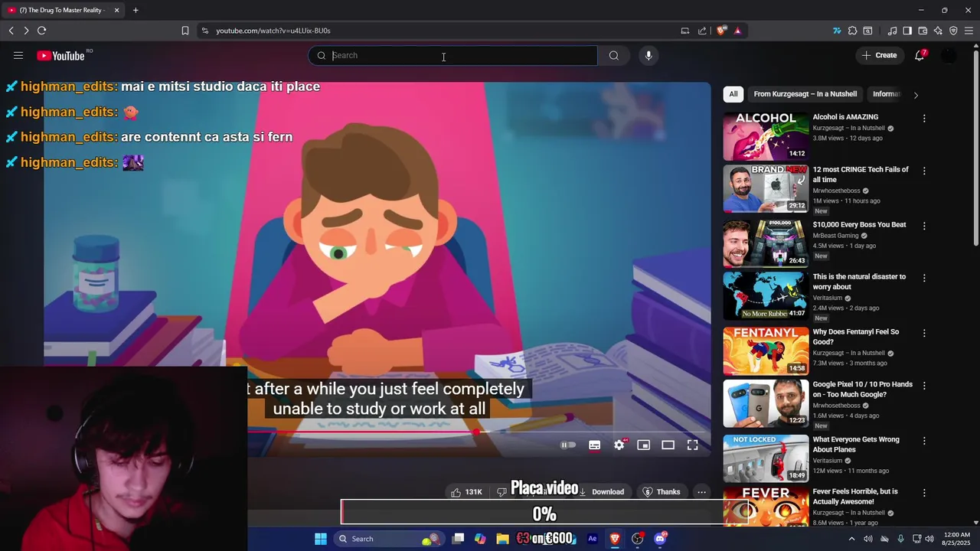The image size is (980, 551).
Task: Open options menu for the Fentanyl video
Action: [924, 333]
